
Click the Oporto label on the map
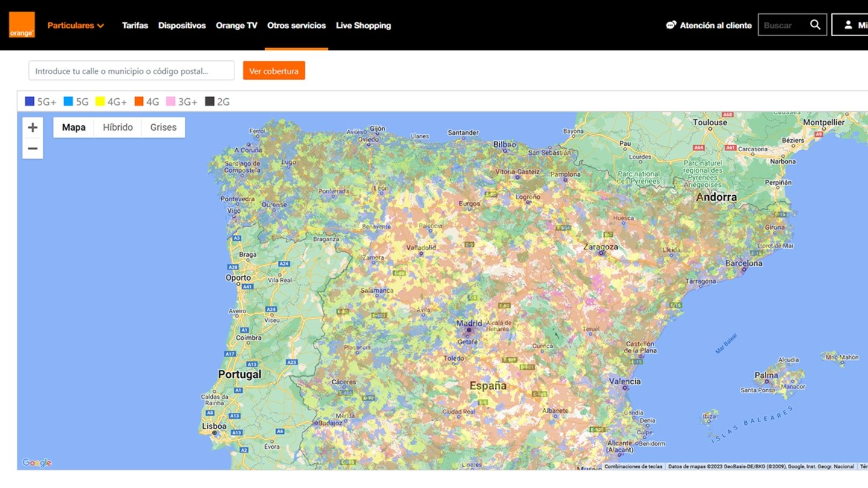click(238, 278)
